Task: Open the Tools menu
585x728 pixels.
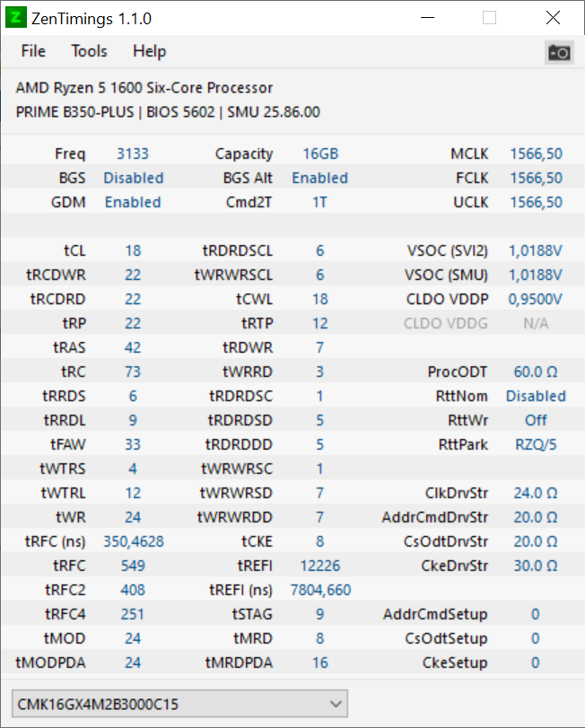Action: point(88,51)
